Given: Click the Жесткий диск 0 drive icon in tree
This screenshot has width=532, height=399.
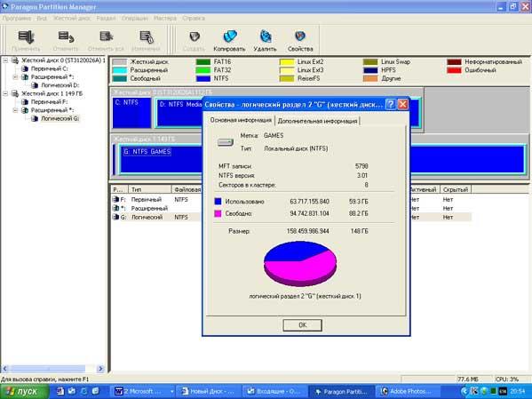Looking at the screenshot, I should (15, 60).
